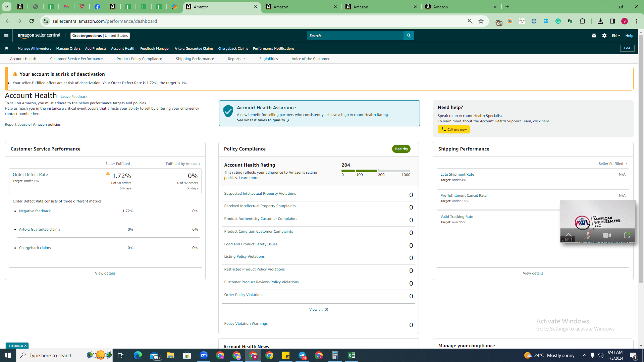Click the Leave Feedback link

coord(74,97)
